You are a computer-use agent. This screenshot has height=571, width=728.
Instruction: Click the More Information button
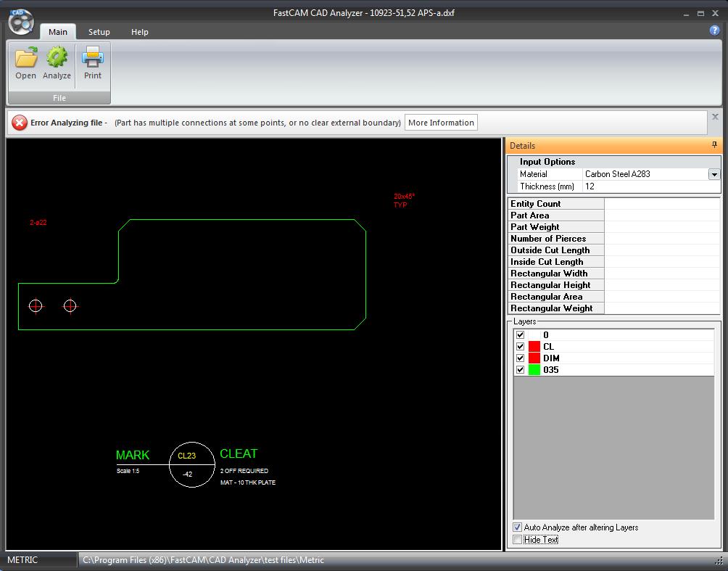coord(441,123)
